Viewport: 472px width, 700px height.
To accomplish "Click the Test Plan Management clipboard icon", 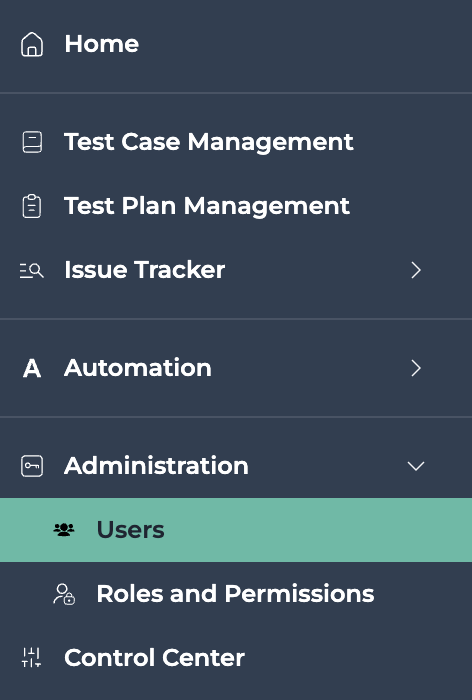I will pos(32,206).
